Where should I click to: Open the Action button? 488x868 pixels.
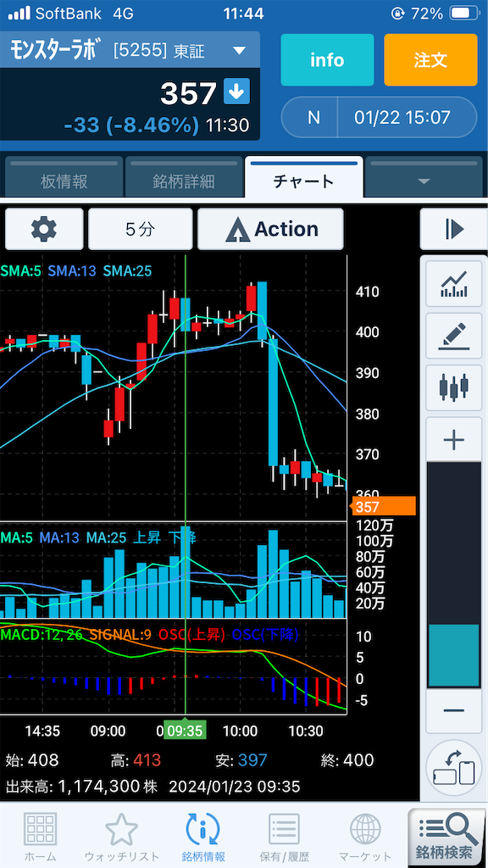(270, 229)
